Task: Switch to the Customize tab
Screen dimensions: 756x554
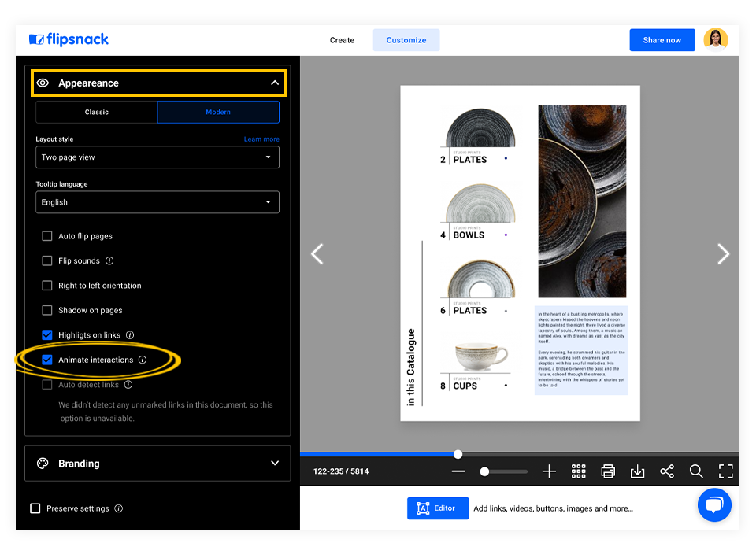Action: point(406,39)
